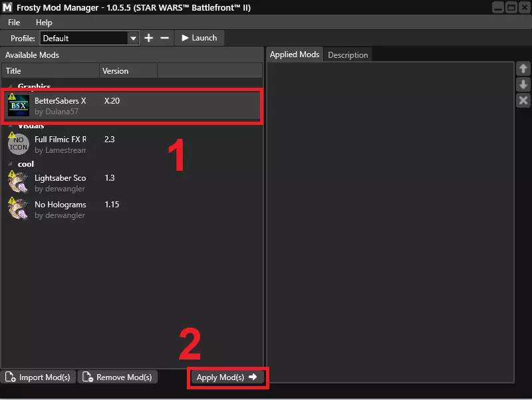The height and width of the screenshot is (400, 532).
Task: Collapse the cool category group
Action: (x=11, y=164)
